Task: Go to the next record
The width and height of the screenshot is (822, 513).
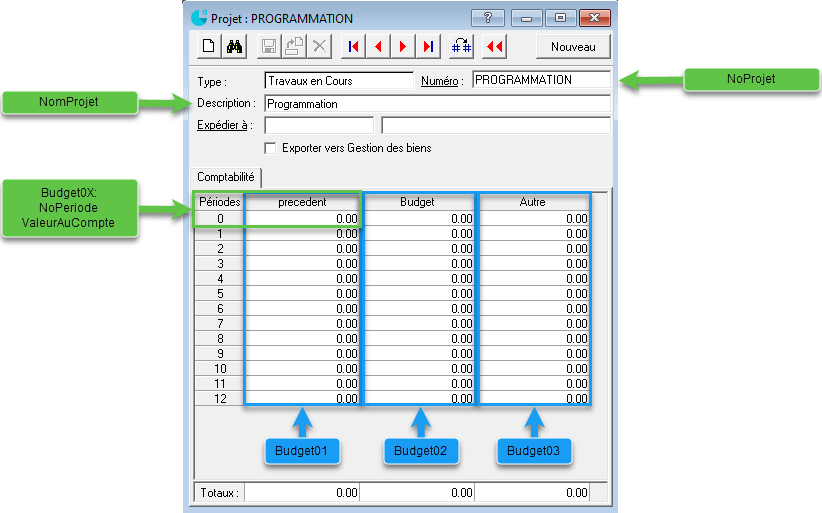Action: click(x=403, y=46)
